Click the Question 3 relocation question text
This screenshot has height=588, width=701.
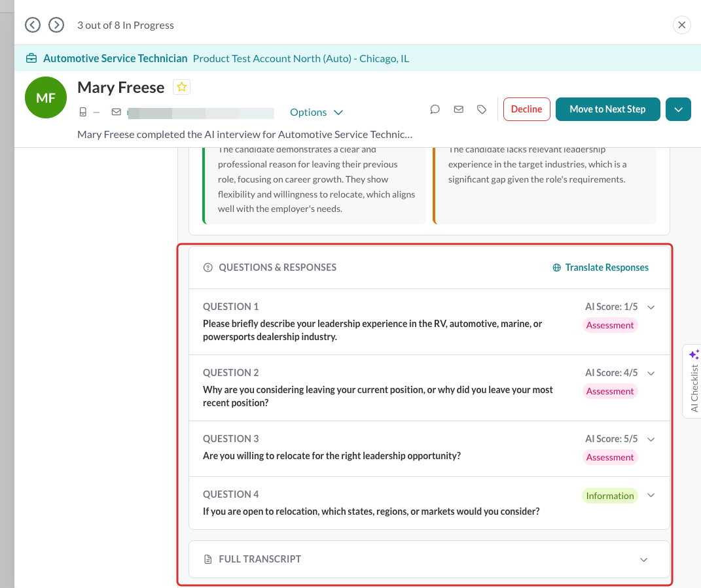(332, 456)
